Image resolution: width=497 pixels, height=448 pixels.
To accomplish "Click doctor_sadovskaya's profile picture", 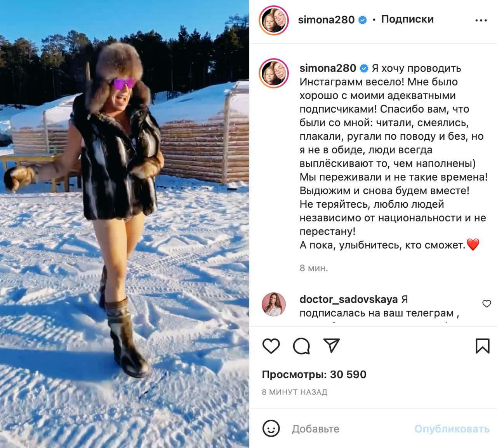I will pos(274,304).
